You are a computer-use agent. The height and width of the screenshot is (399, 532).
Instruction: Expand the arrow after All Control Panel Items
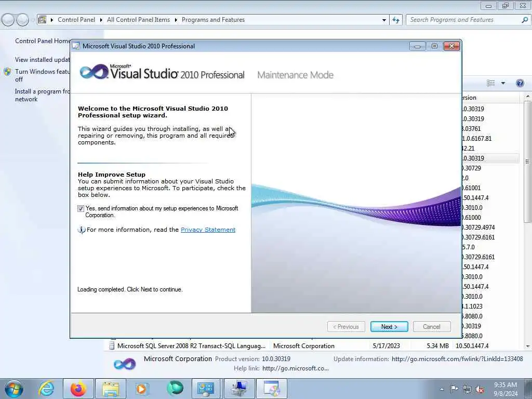pos(176,20)
